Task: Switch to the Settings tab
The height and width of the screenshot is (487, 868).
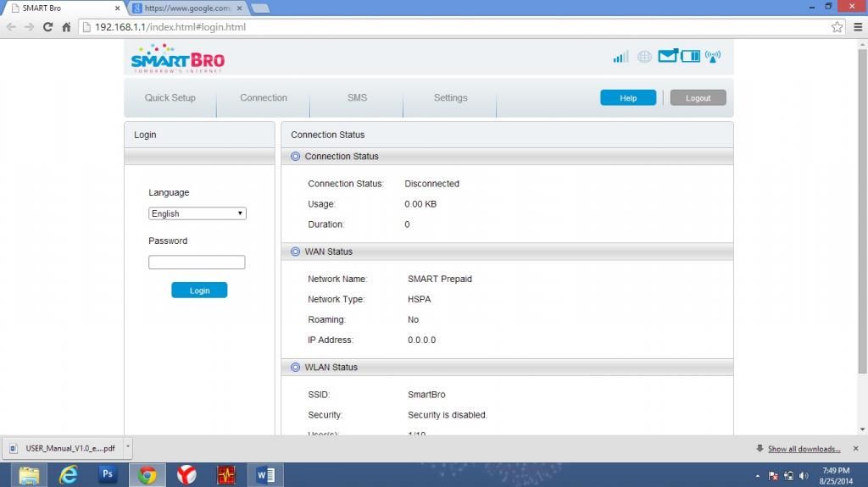Action: (450, 97)
